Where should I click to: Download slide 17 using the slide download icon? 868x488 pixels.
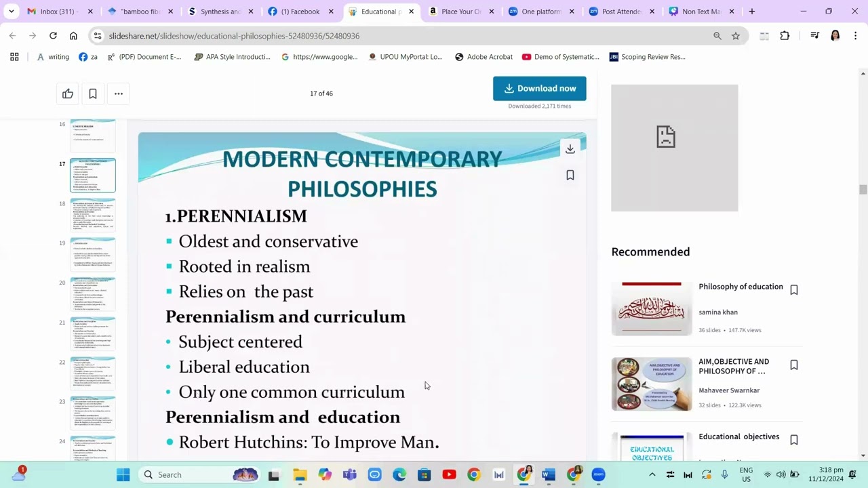(x=570, y=149)
